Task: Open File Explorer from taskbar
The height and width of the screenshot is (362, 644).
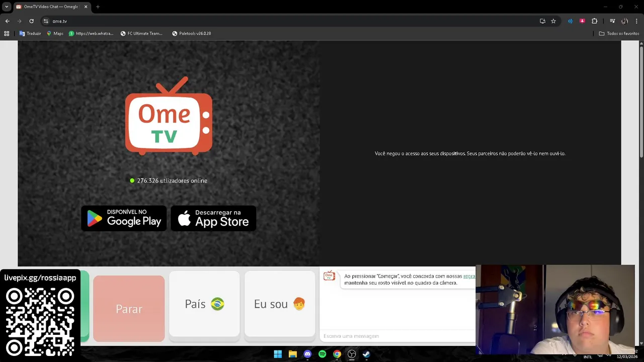Action: click(292, 354)
